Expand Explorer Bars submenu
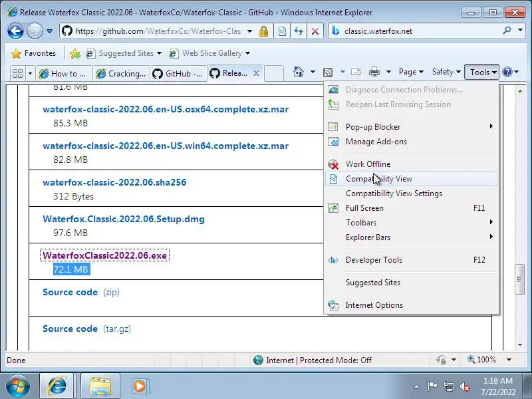 coord(411,237)
